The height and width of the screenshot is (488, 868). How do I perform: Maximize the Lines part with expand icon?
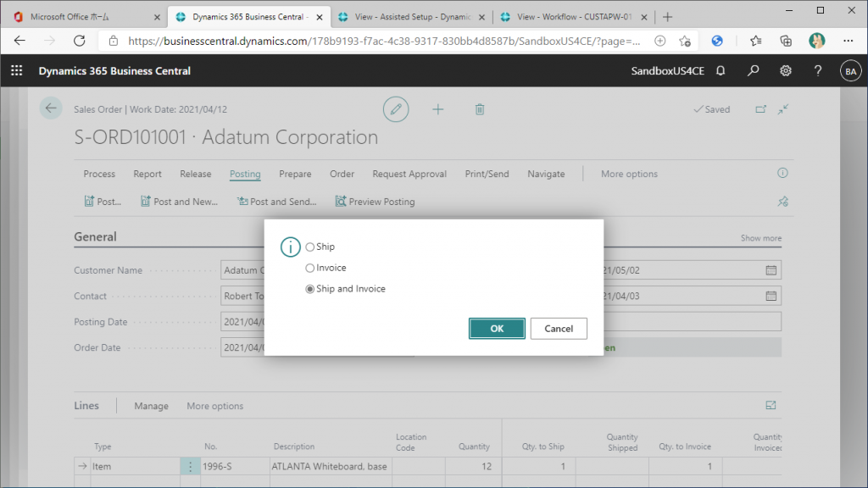[x=771, y=405]
